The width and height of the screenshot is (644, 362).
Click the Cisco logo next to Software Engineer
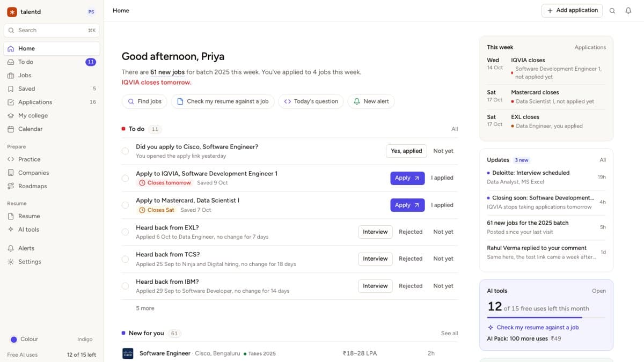pos(128,353)
